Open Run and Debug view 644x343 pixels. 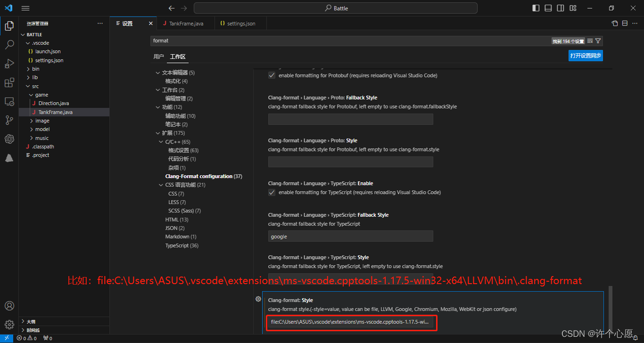pyautogui.click(x=9, y=64)
